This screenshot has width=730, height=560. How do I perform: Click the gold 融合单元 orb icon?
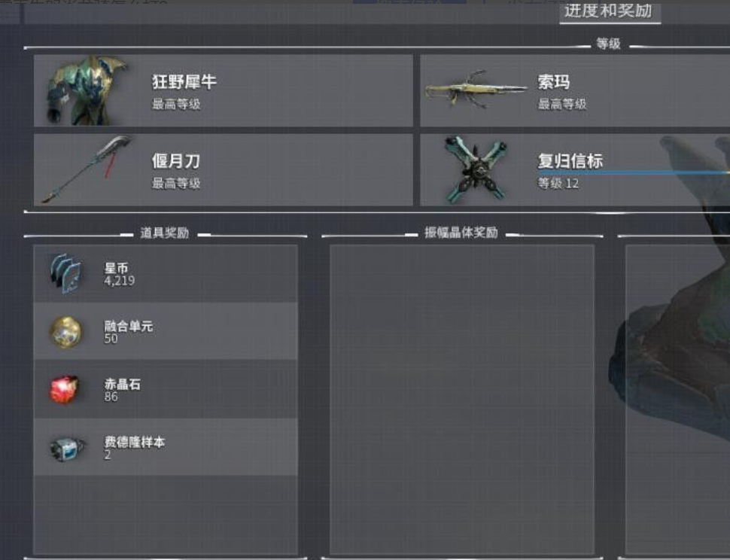tap(65, 333)
